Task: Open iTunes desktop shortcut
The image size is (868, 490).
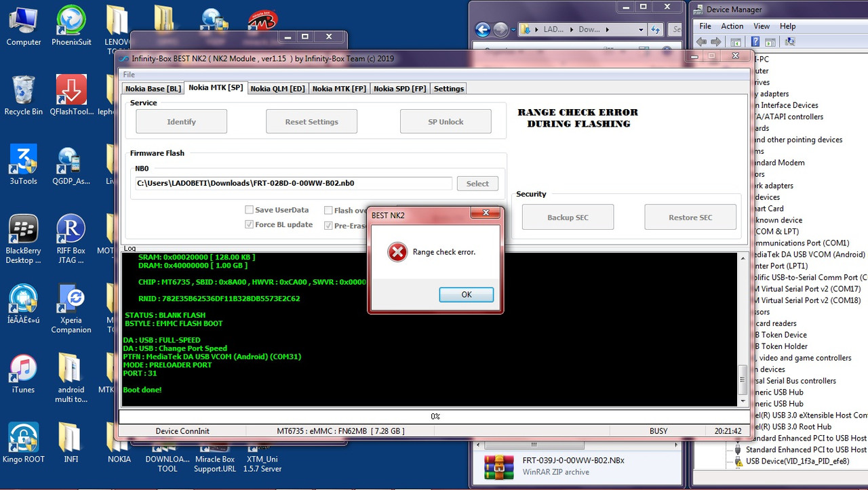Action: pyautogui.click(x=23, y=373)
